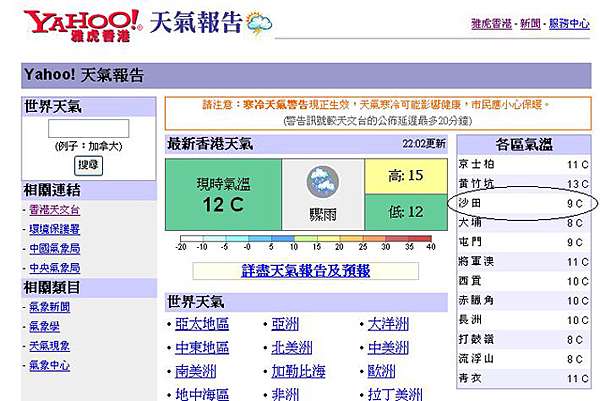Click the 搜尋 button
The height and width of the screenshot is (401, 600).
[x=88, y=166]
